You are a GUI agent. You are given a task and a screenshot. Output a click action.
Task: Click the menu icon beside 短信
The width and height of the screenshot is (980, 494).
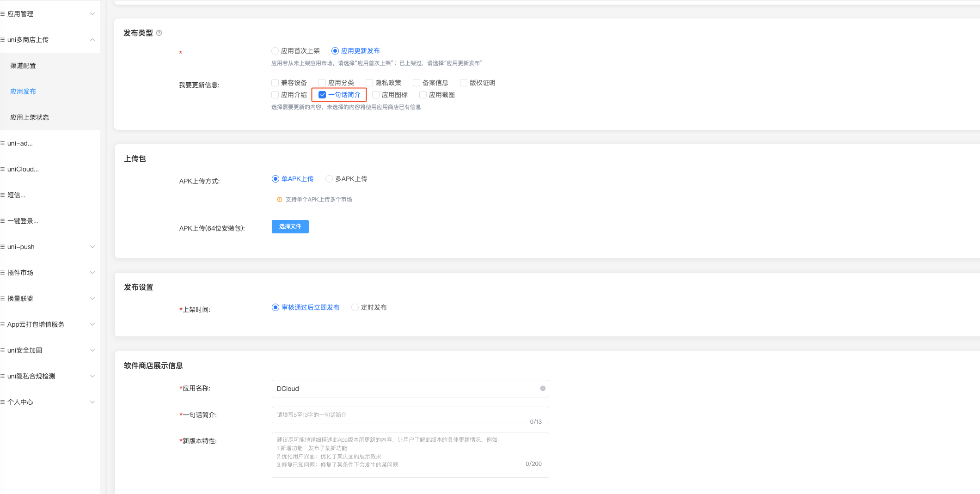[3, 195]
